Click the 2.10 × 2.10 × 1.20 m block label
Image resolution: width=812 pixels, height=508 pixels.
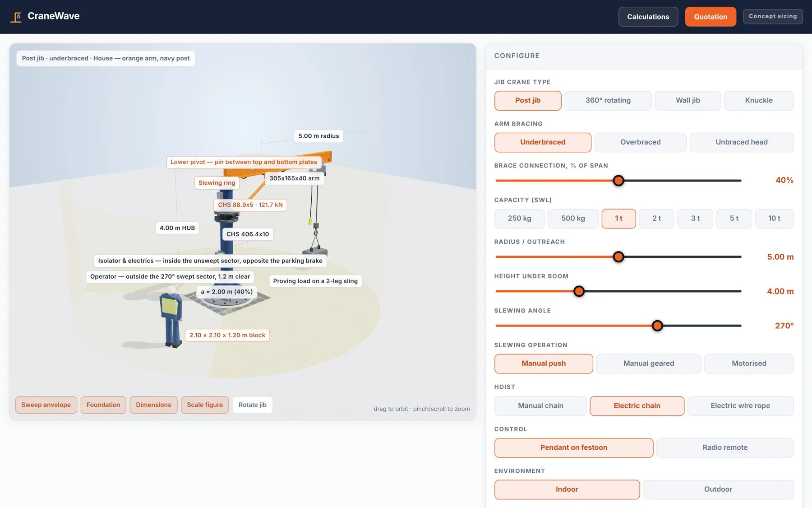[x=227, y=336]
